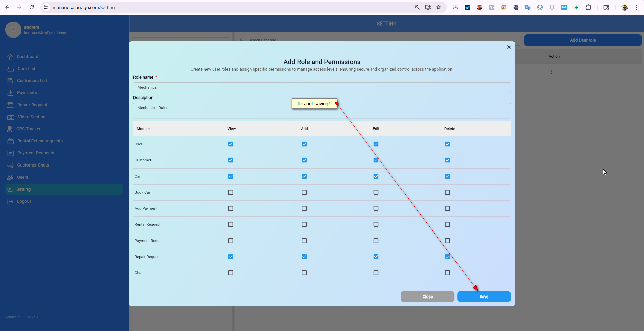Go to the Users sidebar menu item
The image size is (644, 331).
[x=23, y=177]
